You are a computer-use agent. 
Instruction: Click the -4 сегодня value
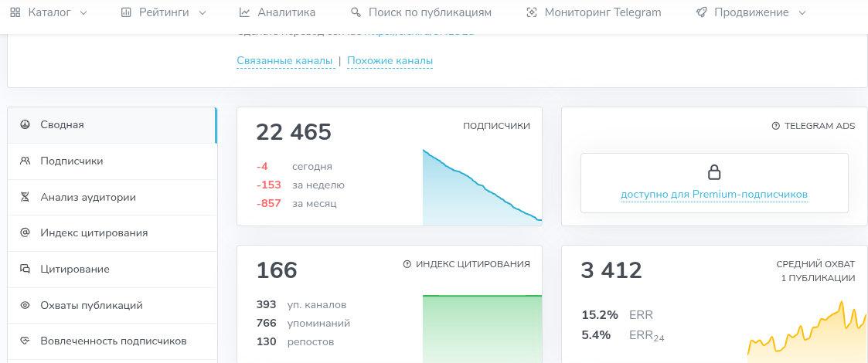click(262, 166)
